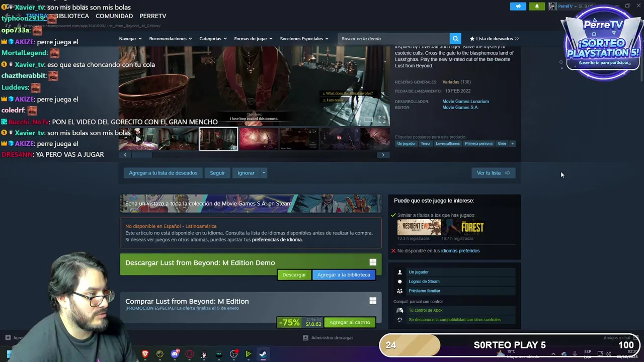This screenshot has width=644, height=362.
Task: Select the highlighted woman-in-red screenshot thumbnail
Action: [218, 139]
